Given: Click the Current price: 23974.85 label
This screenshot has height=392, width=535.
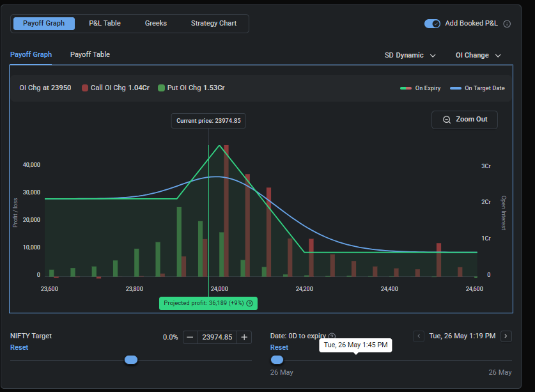Looking at the screenshot, I should 208,121.
